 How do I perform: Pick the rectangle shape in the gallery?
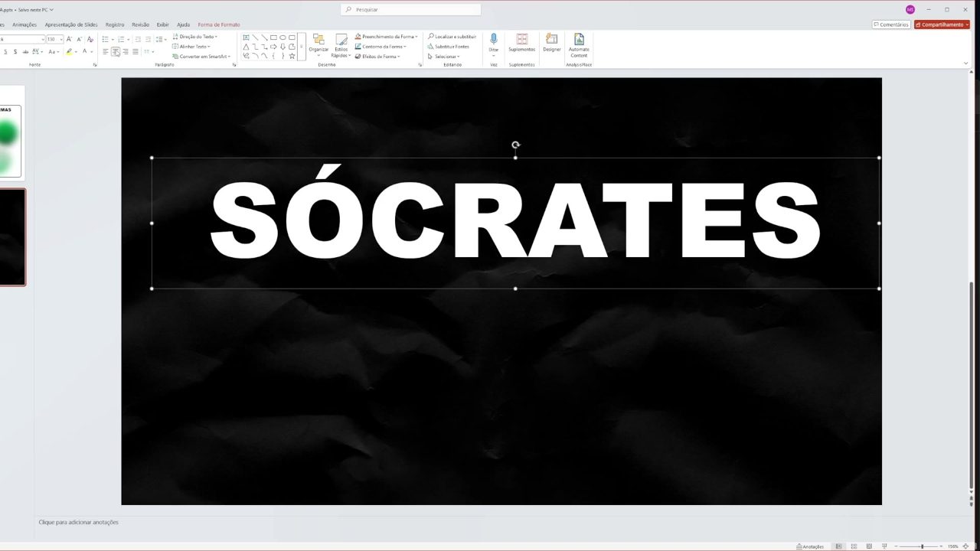point(273,37)
